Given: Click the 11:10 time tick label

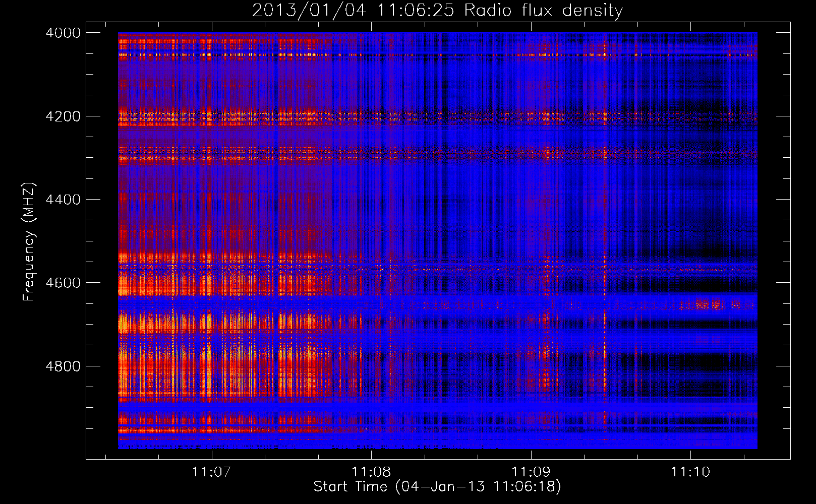Looking at the screenshot, I should tap(690, 472).
